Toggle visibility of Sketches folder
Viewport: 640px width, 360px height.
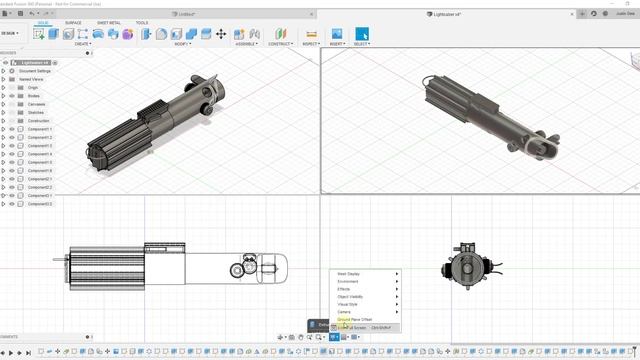click(12, 113)
